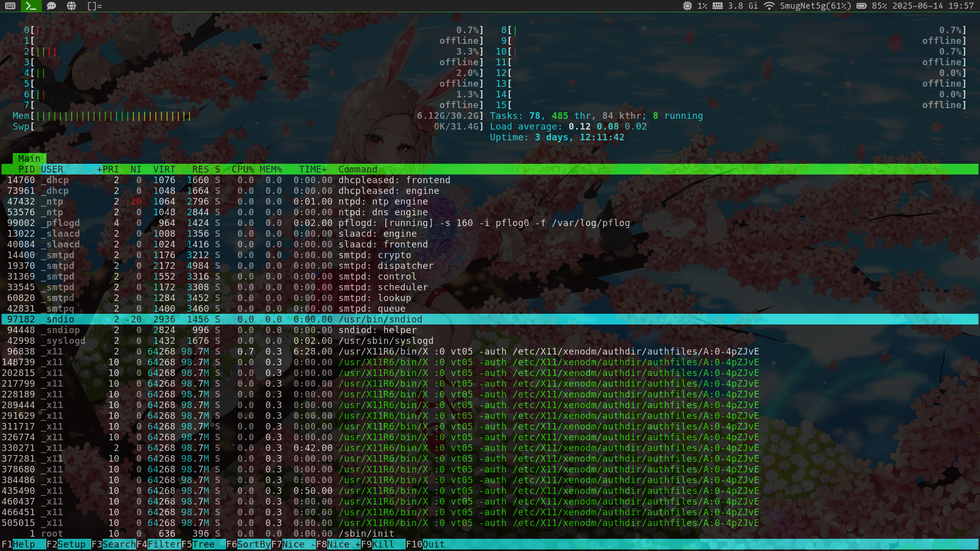Click the []= layout indicator

point(94,6)
